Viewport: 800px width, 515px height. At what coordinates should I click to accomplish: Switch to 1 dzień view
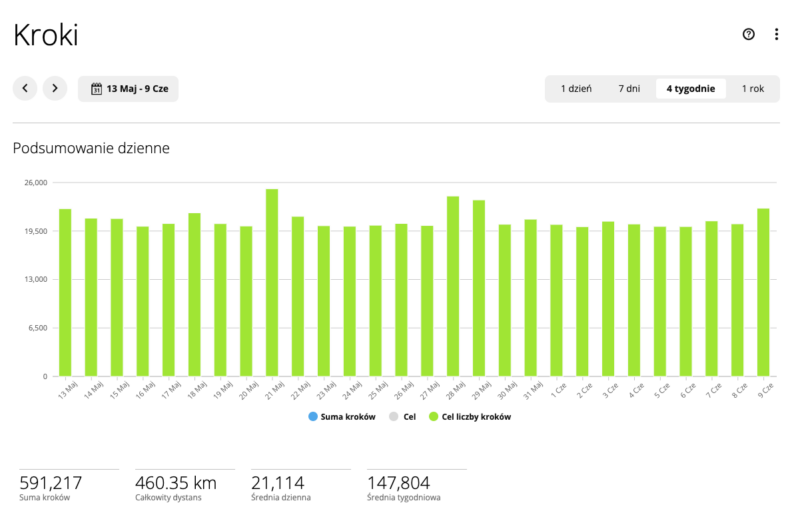point(576,89)
